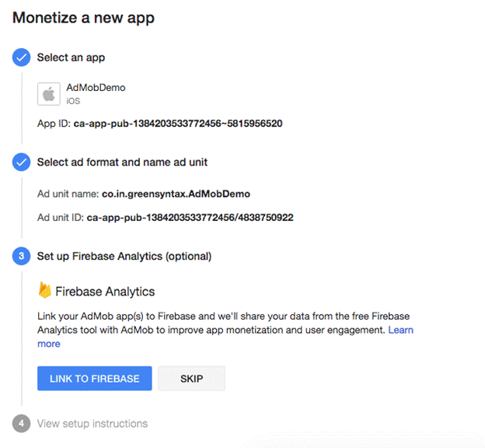Click the Monetize a new app title
The height and width of the screenshot is (448, 485).
(x=83, y=18)
